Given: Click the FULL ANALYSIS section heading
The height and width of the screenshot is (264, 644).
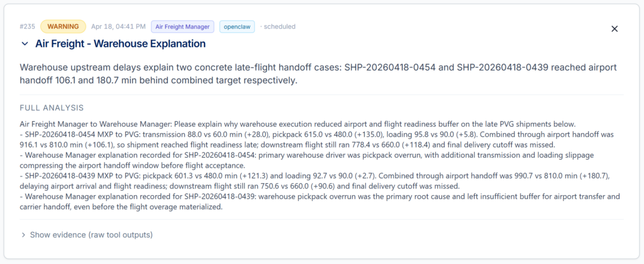Looking at the screenshot, I should click(x=52, y=108).
